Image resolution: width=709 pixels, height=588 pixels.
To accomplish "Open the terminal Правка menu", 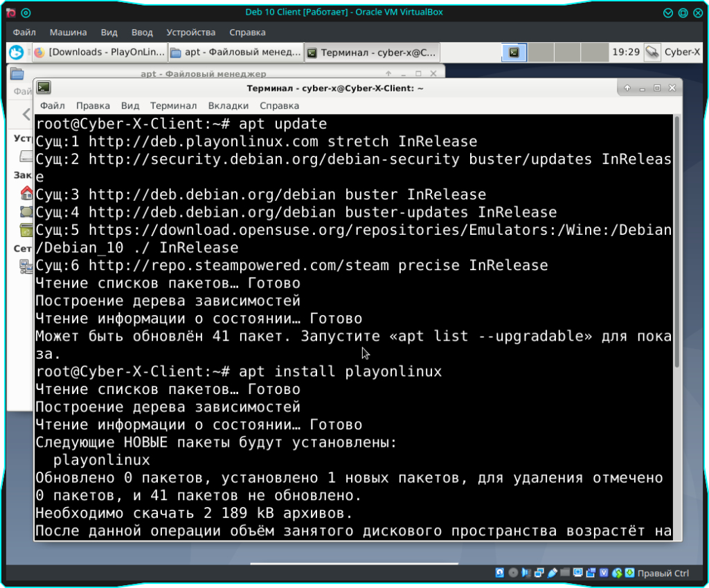I will [93, 105].
